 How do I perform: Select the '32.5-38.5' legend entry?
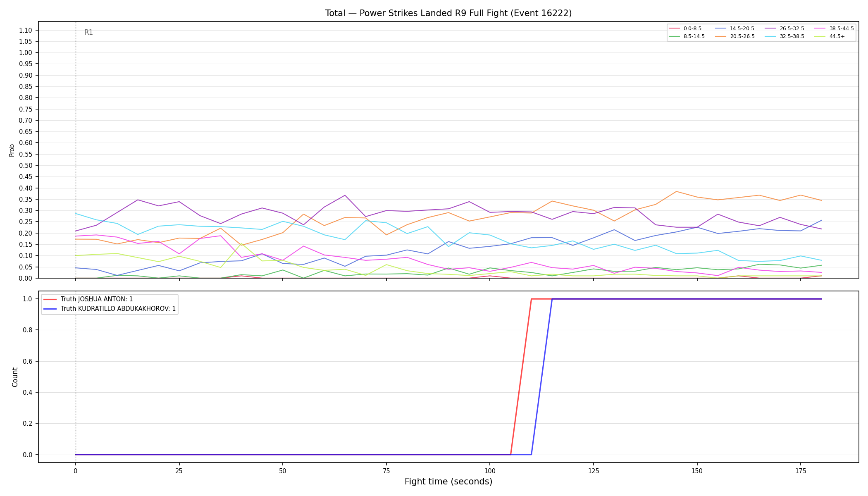click(x=785, y=36)
